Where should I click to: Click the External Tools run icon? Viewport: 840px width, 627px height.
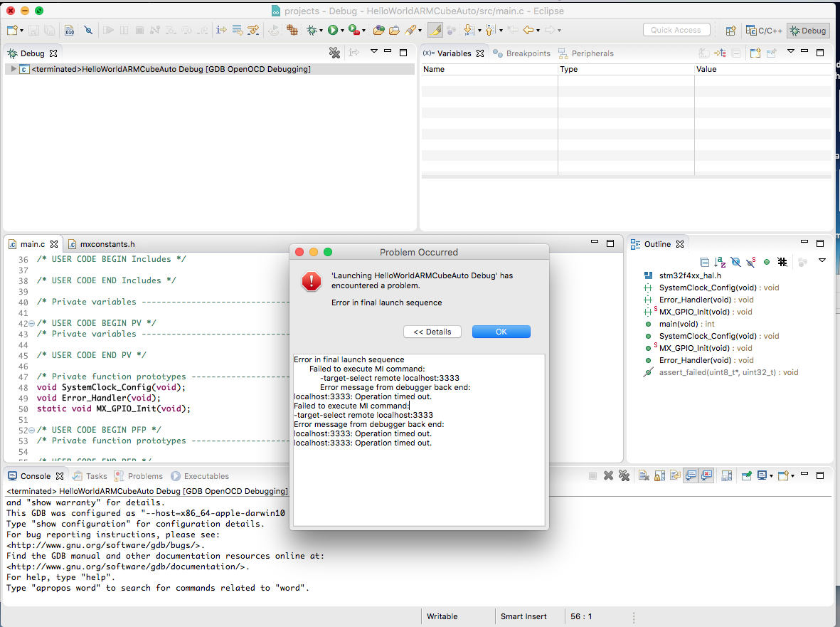point(353,30)
